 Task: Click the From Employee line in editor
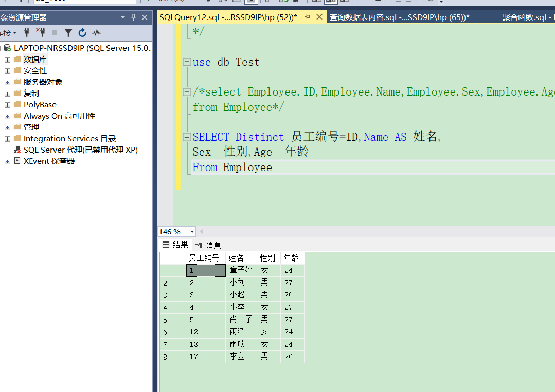(x=232, y=167)
